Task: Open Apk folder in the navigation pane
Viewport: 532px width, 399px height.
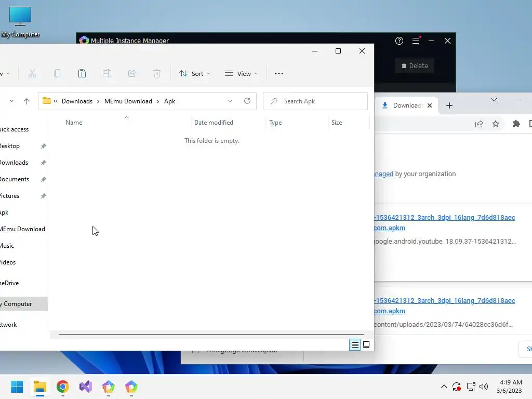Action: tap(4, 212)
